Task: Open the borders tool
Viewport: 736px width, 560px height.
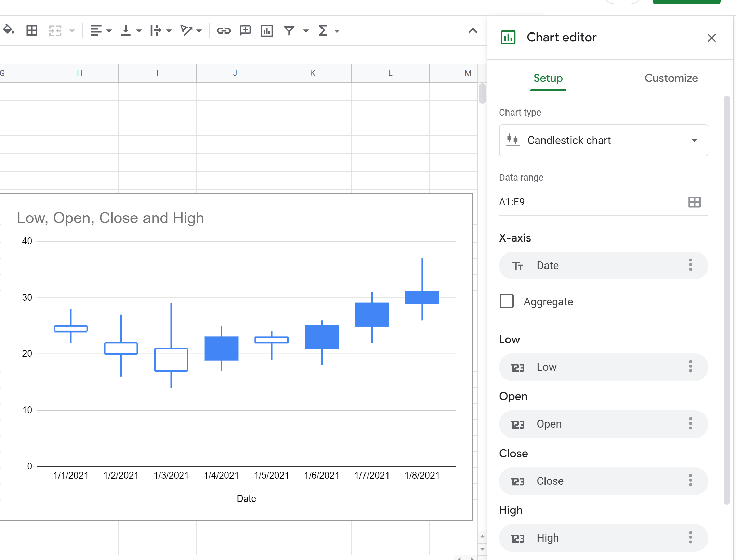Action: (x=32, y=30)
